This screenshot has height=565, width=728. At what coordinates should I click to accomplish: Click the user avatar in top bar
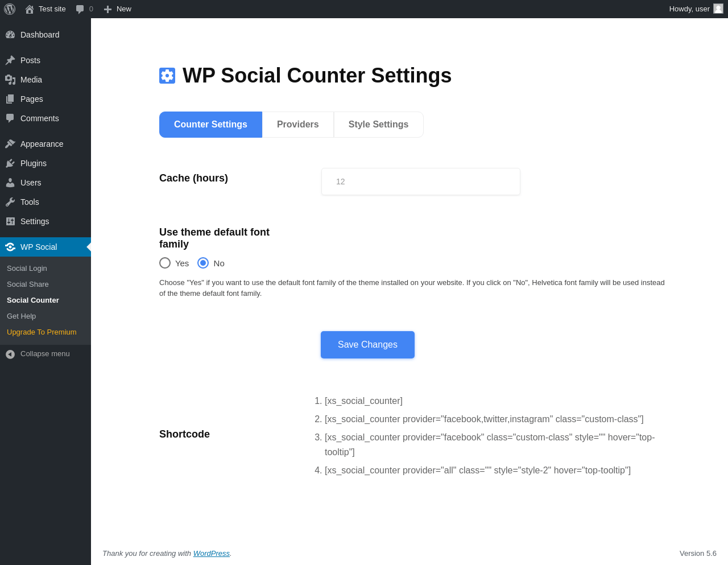tap(718, 9)
